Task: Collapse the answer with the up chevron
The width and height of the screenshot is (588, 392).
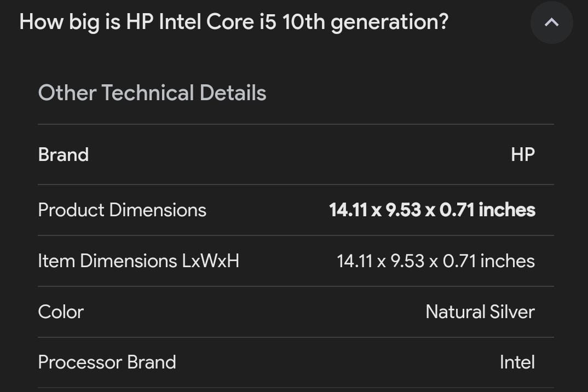Action: (551, 23)
